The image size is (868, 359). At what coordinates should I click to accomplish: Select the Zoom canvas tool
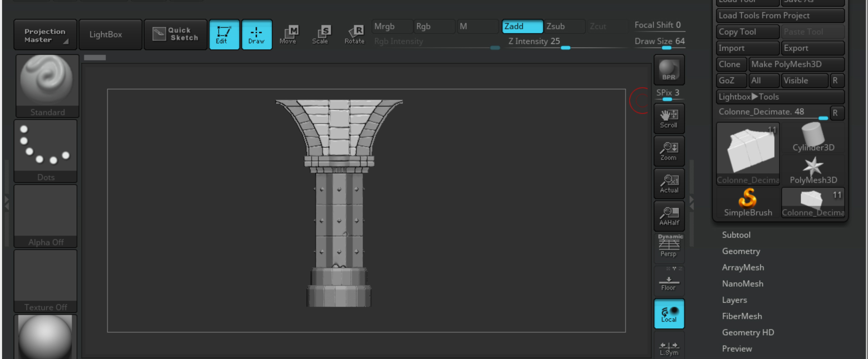pos(669,151)
